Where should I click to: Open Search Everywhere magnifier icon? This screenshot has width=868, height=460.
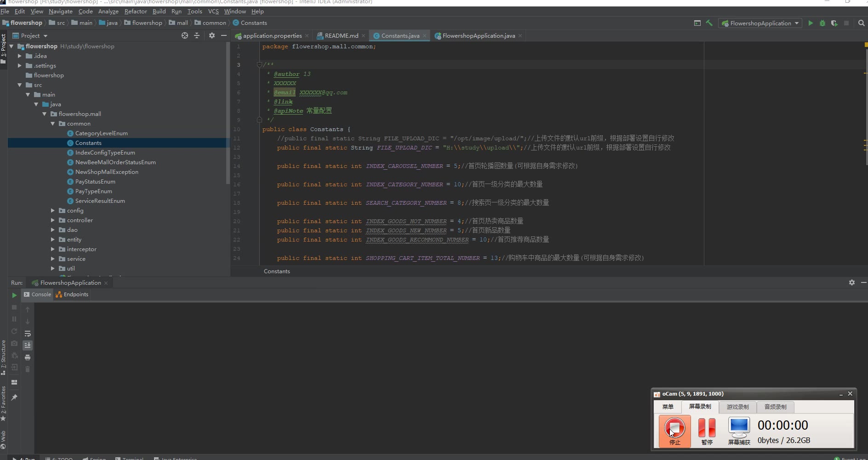(861, 23)
